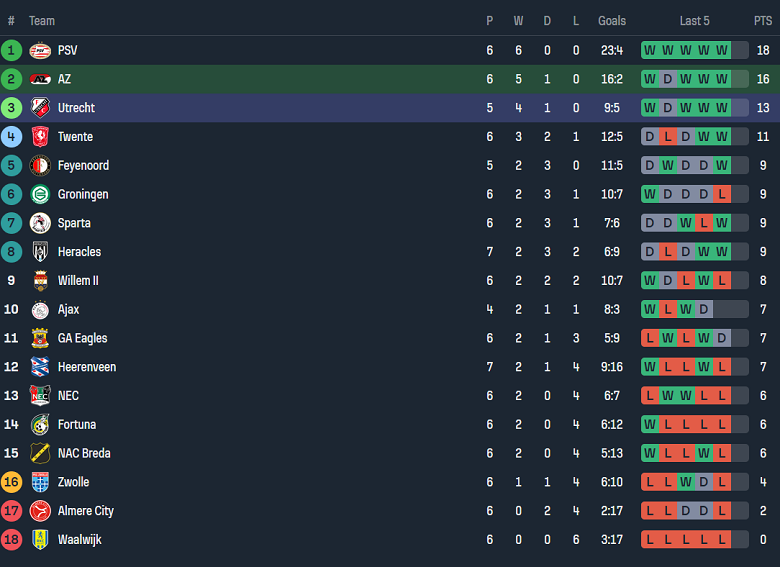Open the Willem II team page

click(x=78, y=281)
